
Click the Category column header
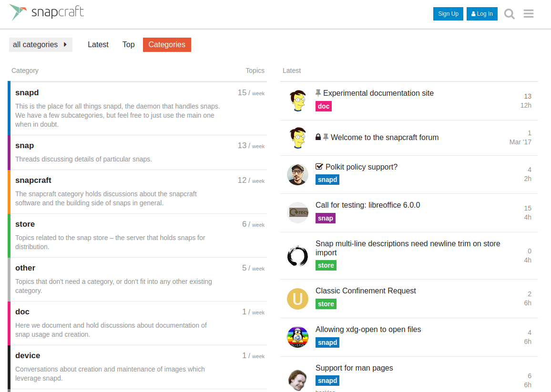tap(25, 70)
